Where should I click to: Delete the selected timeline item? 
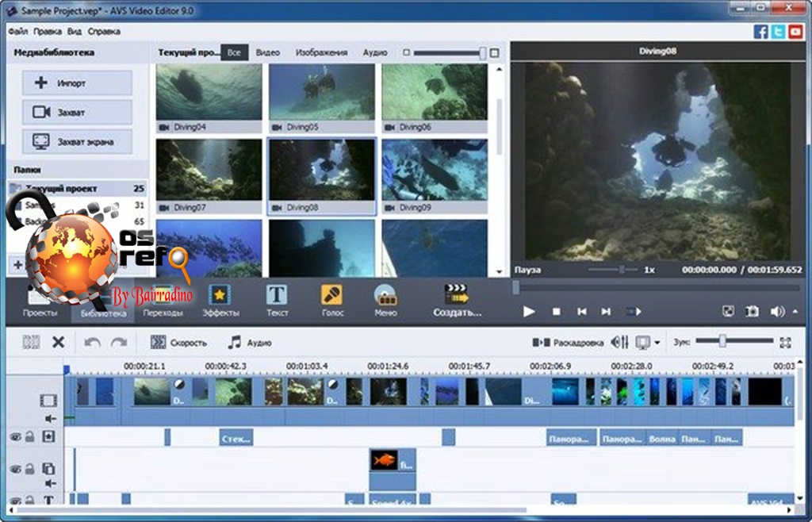tap(59, 342)
